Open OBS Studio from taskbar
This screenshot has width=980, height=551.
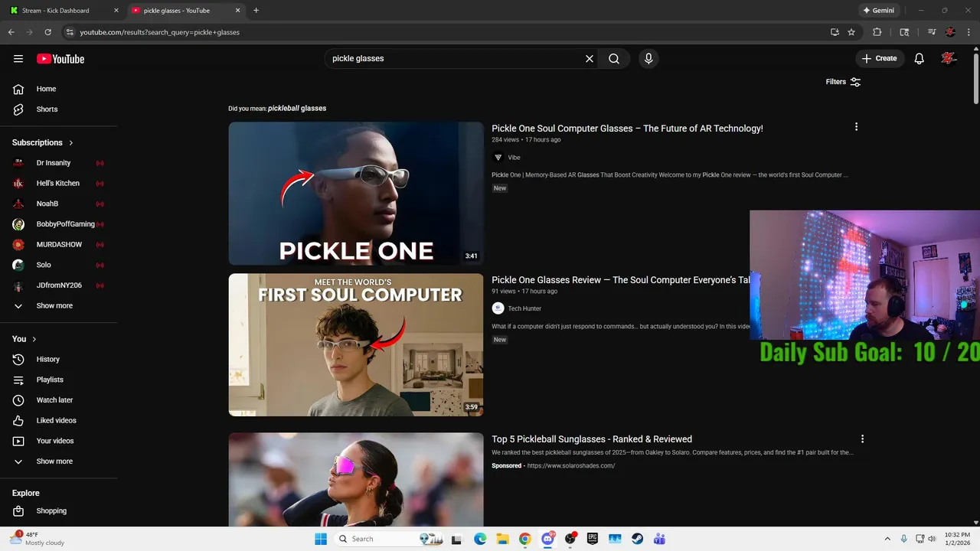tap(570, 539)
